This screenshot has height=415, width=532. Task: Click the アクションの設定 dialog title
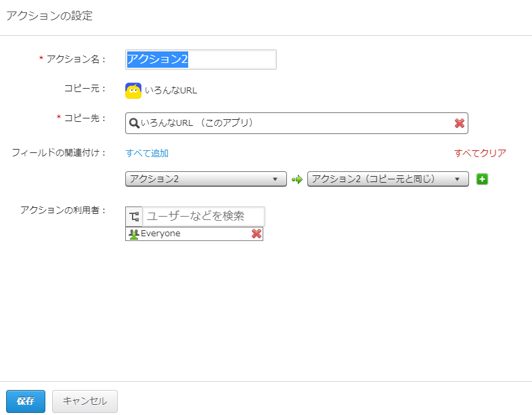(49, 16)
